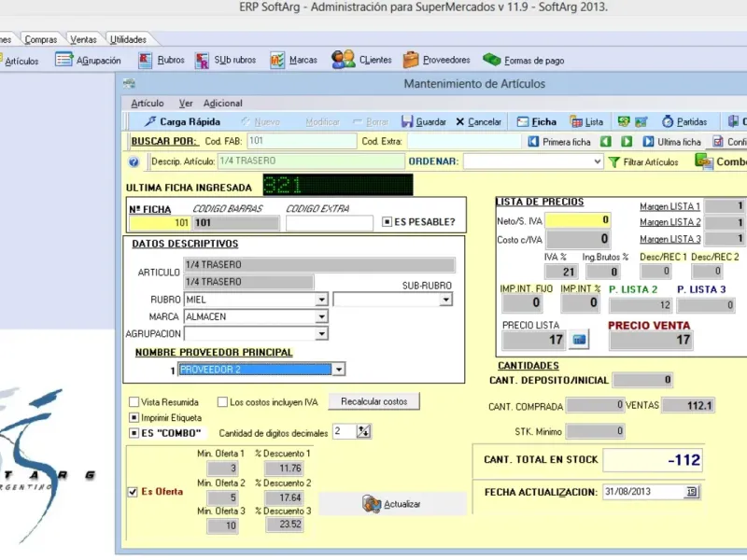Open the RUBRO dropdown showing MIEL
This screenshot has width=747, height=560.
pyautogui.click(x=321, y=300)
